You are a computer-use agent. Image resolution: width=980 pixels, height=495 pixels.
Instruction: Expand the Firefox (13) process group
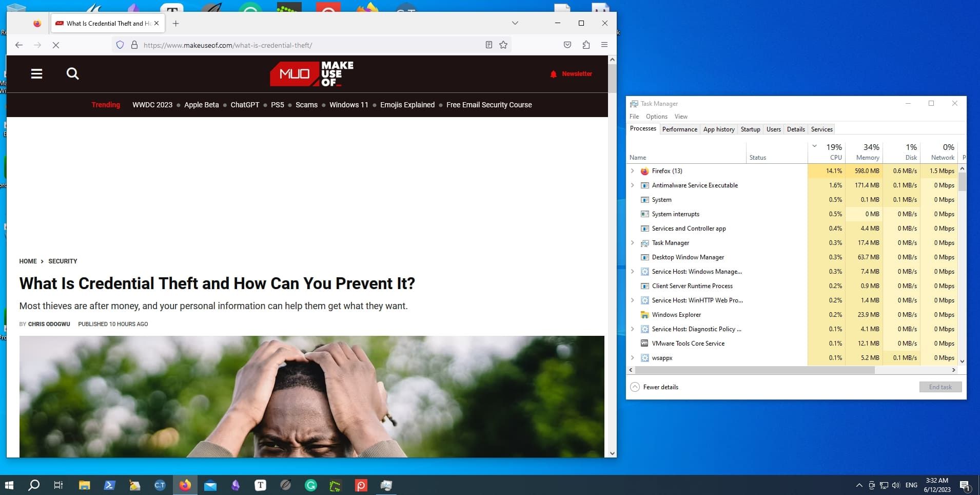pos(632,171)
